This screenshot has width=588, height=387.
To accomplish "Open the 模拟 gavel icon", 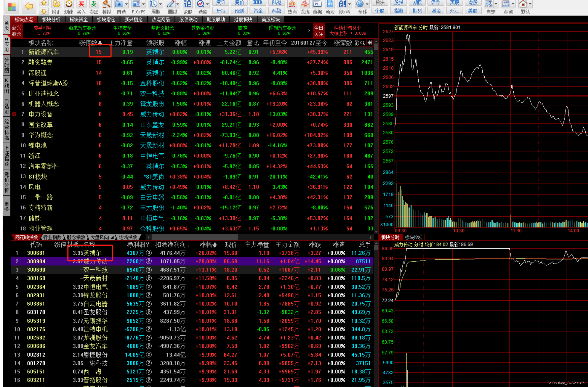I will pyautogui.click(x=106, y=4).
